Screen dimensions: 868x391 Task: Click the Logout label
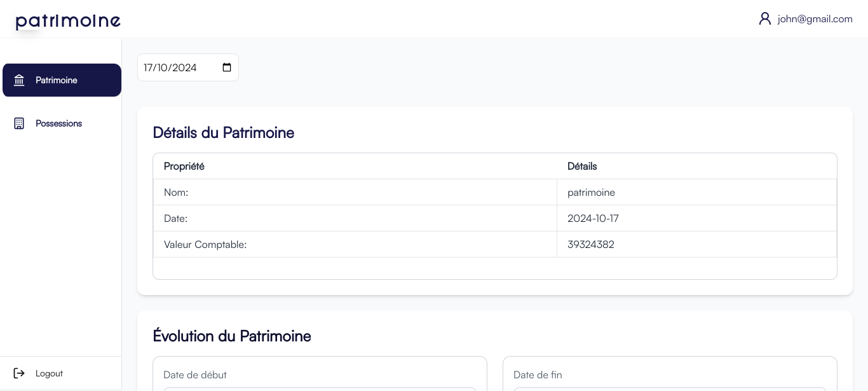point(49,373)
